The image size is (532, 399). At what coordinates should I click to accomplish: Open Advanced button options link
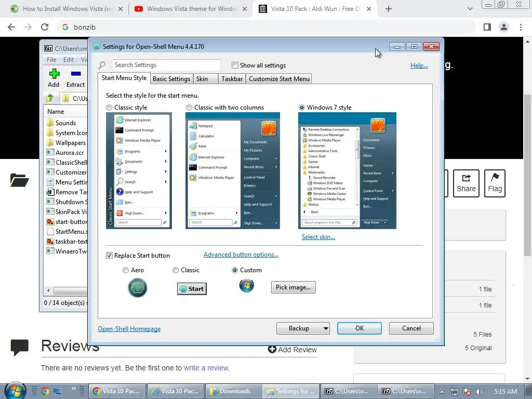tap(241, 255)
